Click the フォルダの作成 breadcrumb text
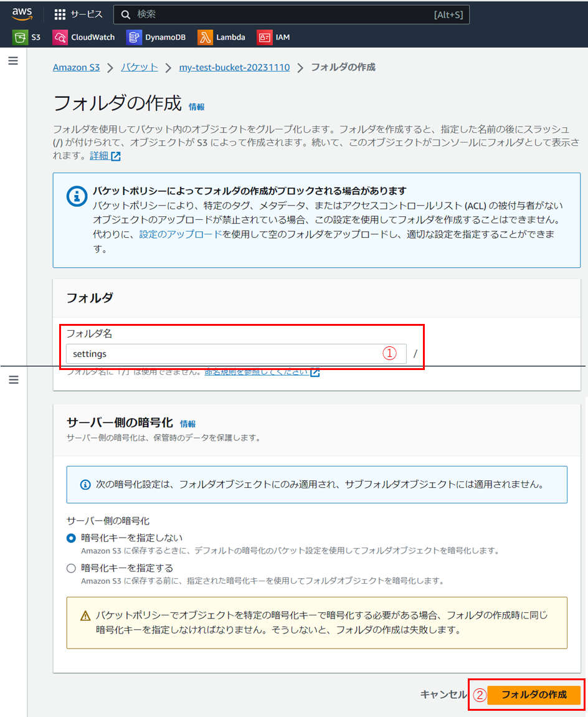This screenshot has height=717, width=588. pos(343,68)
